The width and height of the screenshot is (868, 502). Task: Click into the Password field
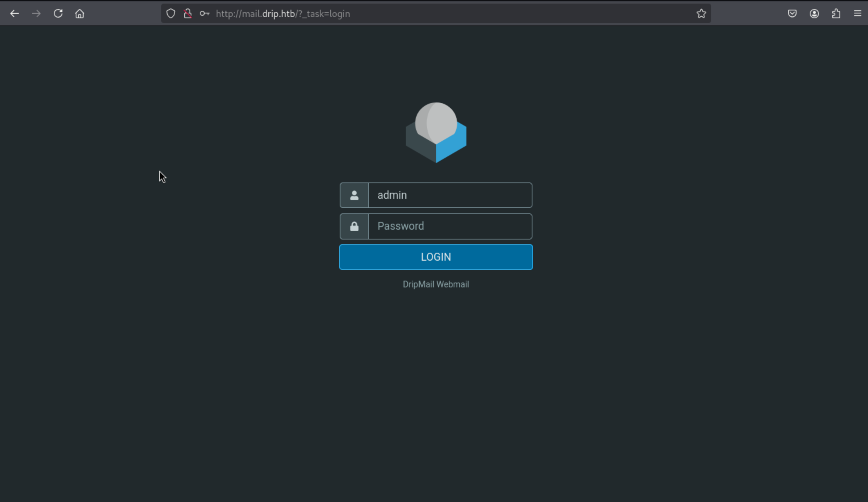450,226
